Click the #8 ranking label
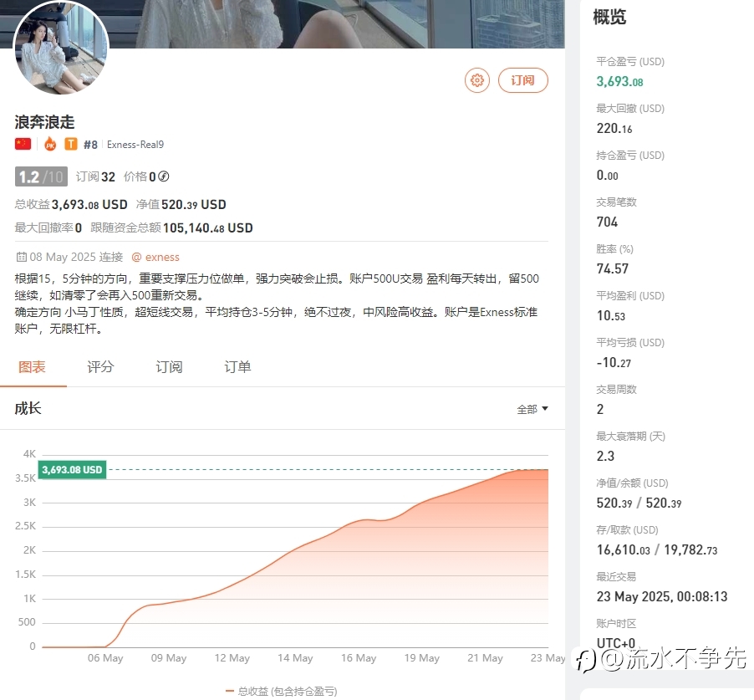Screen dimensions: 754x700 click(x=90, y=145)
